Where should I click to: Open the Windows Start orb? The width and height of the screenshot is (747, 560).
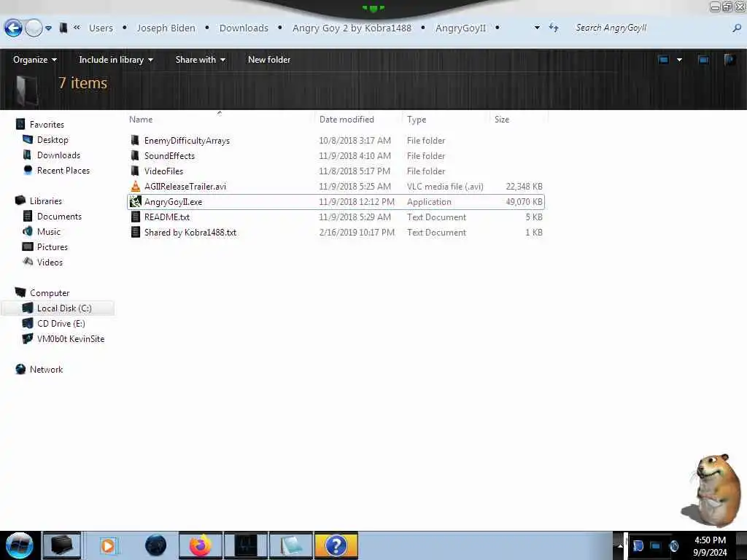tap(20, 545)
